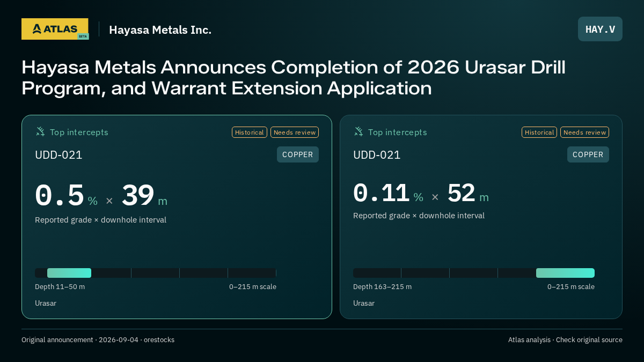The height and width of the screenshot is (362, 644).
Task: Click the depth bar segment for 163–215 m
Action: click(565, 273)
